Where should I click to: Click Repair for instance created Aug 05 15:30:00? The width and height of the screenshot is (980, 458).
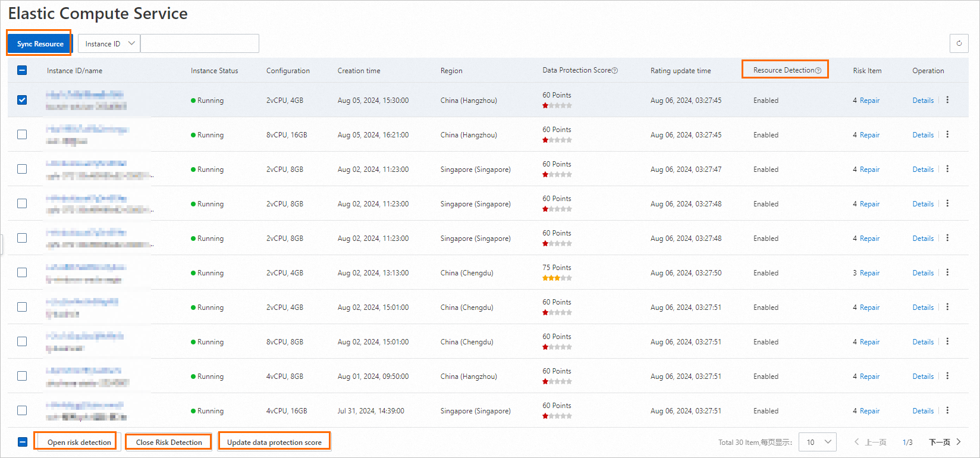pyautogui.click(x=869, y=101)
